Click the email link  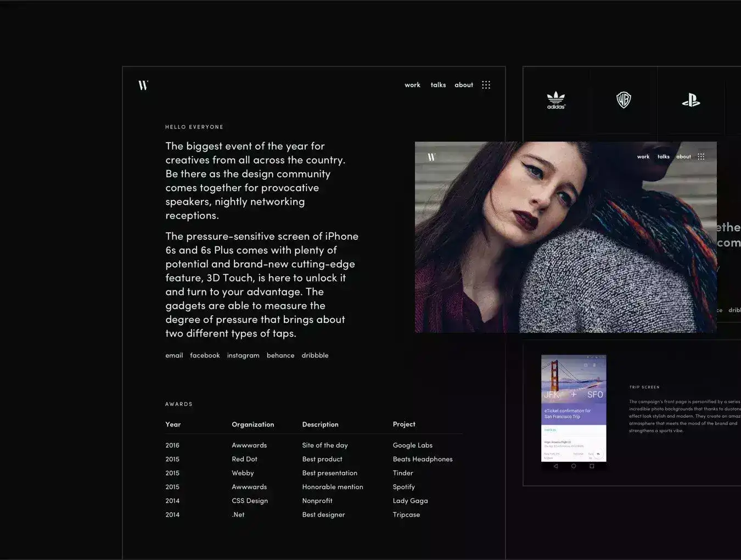[x=174, y=356]
